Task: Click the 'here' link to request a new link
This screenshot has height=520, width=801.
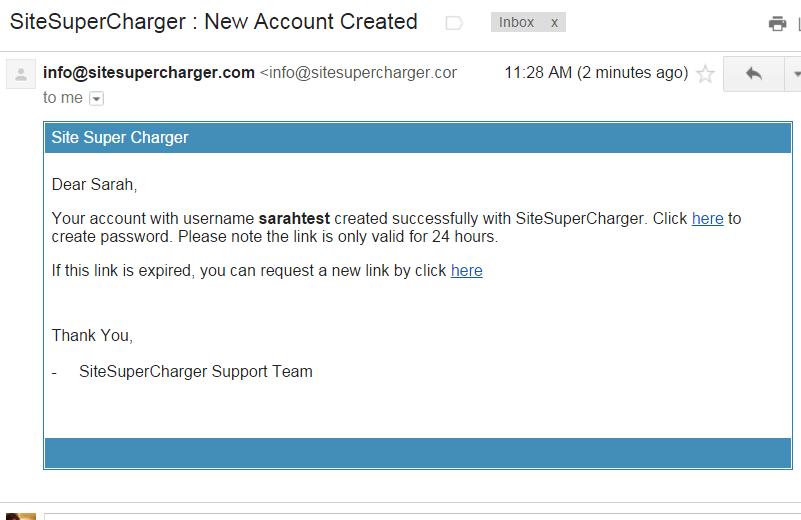Action: pos(466,271)
